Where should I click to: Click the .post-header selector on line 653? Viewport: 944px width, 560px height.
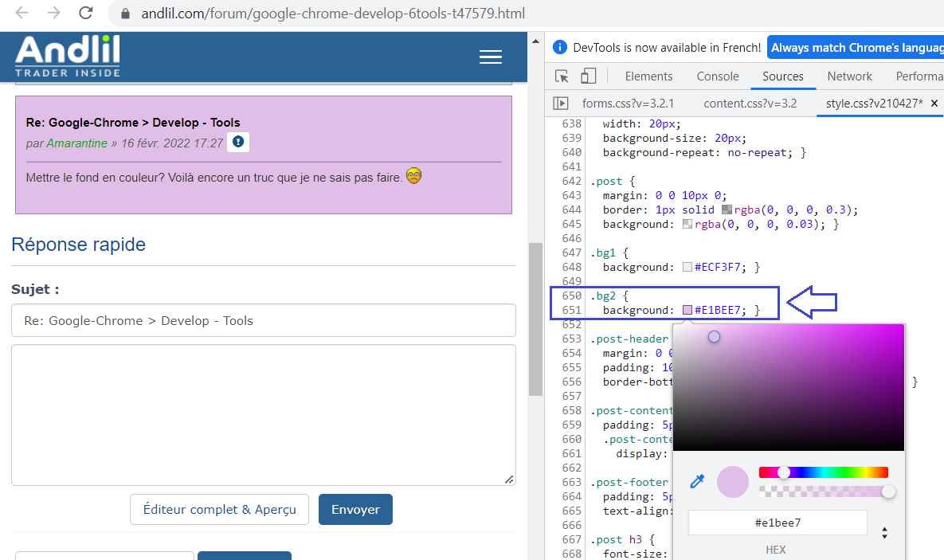629,339
